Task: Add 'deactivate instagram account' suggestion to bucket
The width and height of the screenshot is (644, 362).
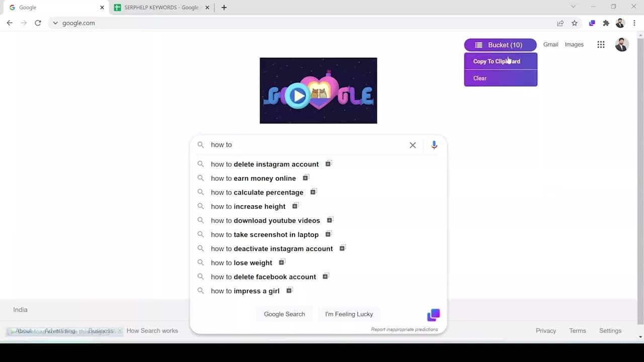Action: tap(343, 248)
